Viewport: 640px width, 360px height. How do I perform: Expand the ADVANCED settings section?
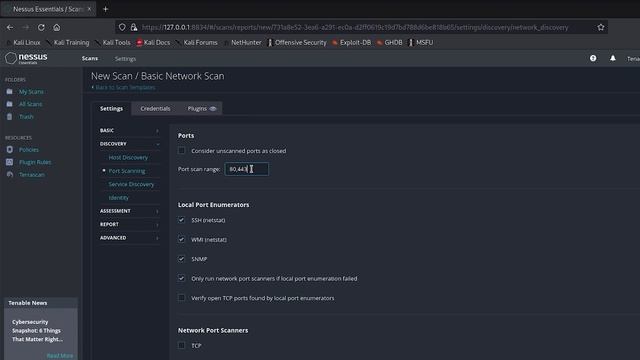[129, 238]
